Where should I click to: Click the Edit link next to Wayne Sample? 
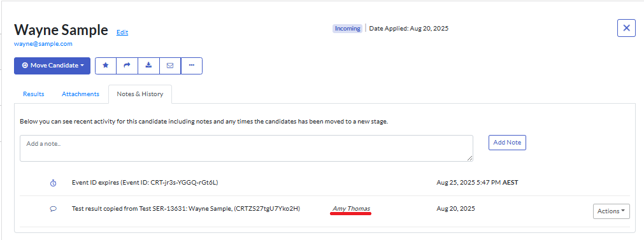(122, 32)
